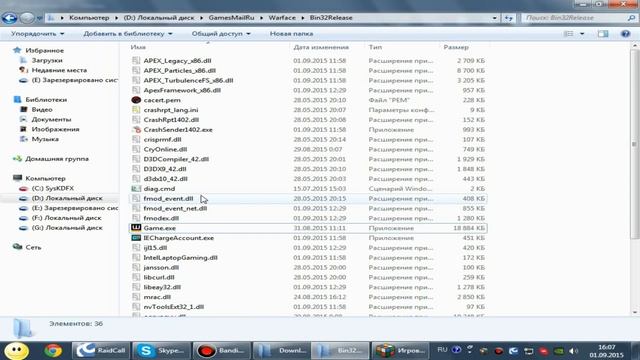Select the file CryOnline.dll

pos(165,149)
